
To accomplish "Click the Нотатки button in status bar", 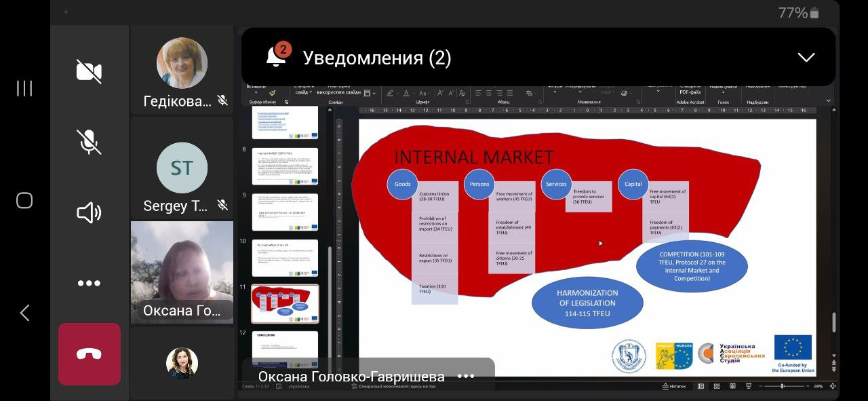I will [675, 387].
